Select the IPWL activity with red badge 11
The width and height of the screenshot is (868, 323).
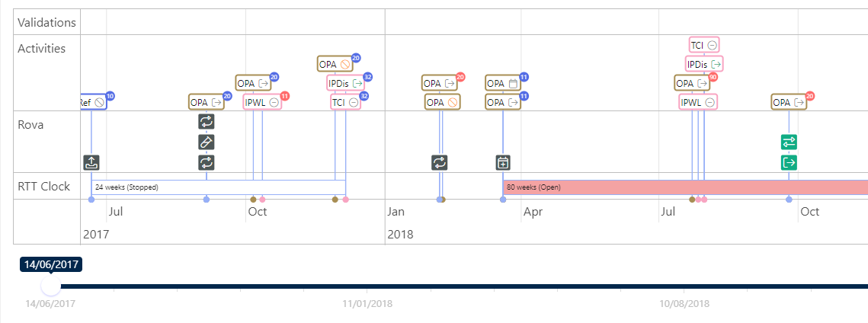tap(262, 102)
